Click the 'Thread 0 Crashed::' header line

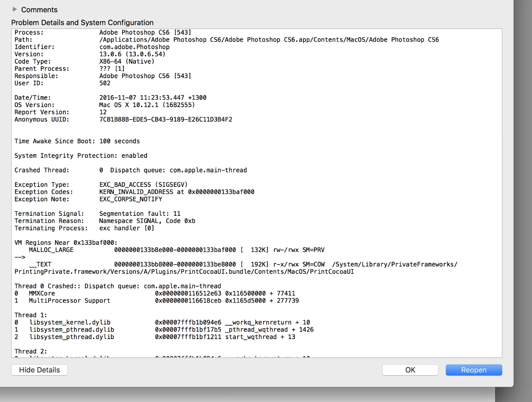coord(118,287)
